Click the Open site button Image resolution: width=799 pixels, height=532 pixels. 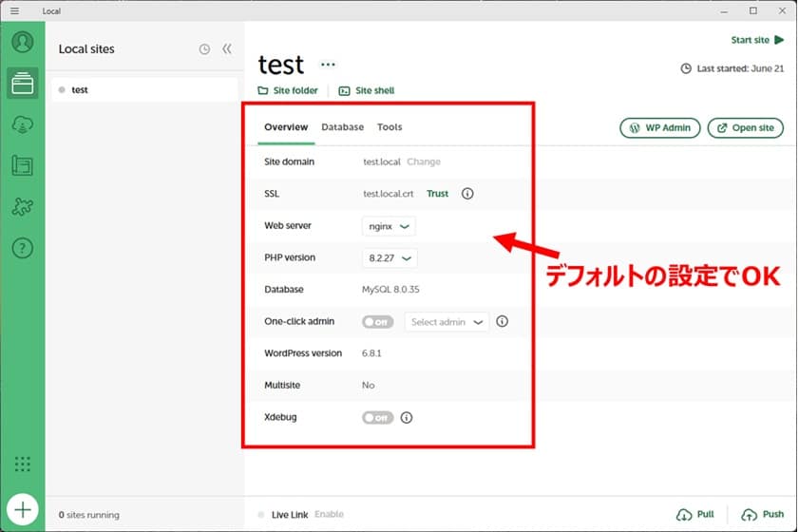click(x=745, y=128)
